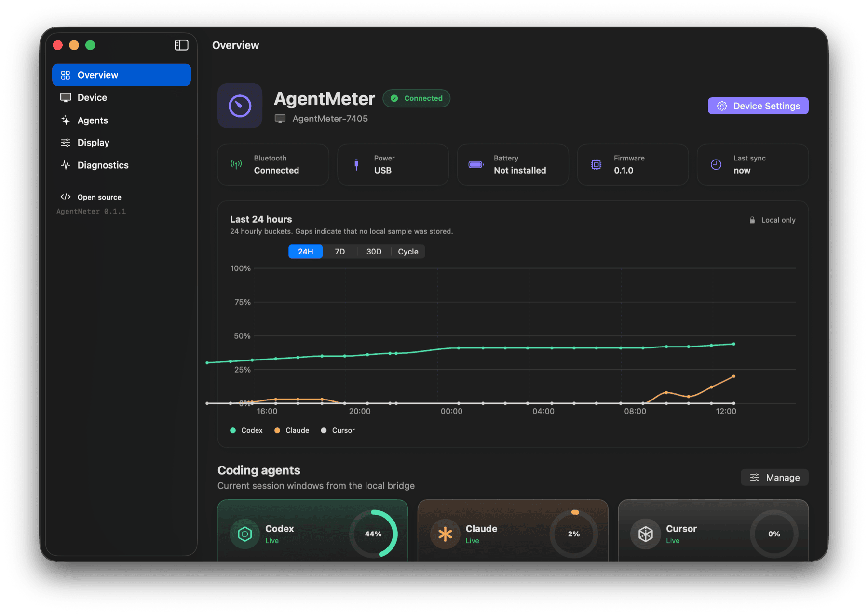This screenshot has width=868, height=614.
Task: Click the latest Codex data point on chart
Action: click(734, 344)
